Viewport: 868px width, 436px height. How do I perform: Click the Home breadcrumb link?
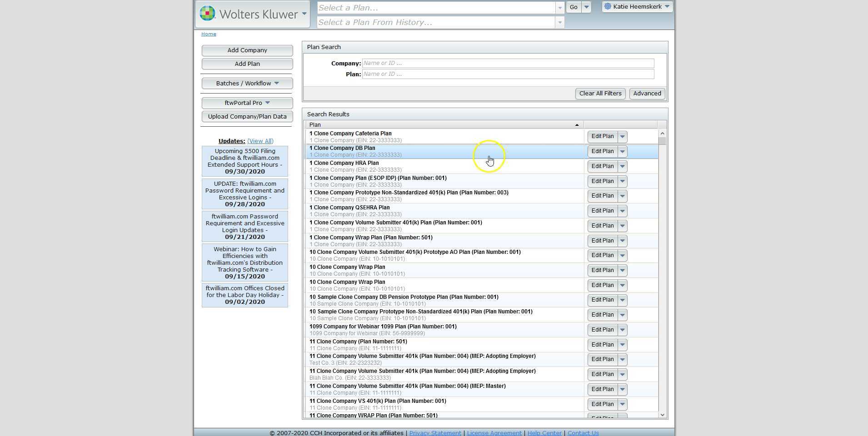pos(209,34)
